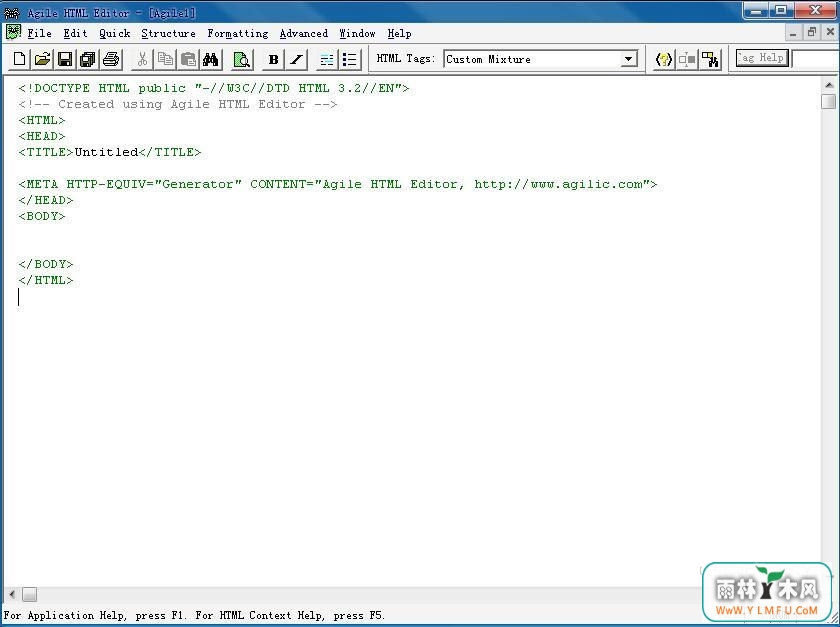The height and width of the screenshot is (627, 840).
Task: Apply bold tag with B icon
Action: point(273,59)
